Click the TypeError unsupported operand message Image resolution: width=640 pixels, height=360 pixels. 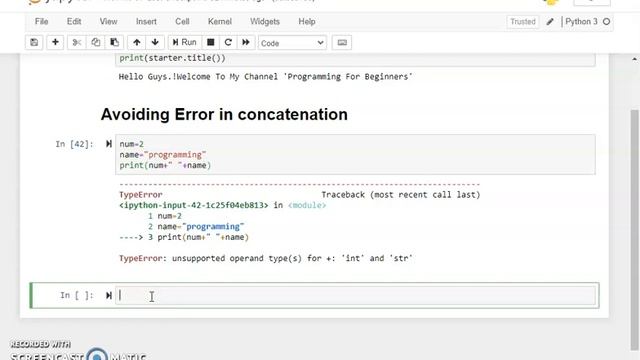[x=266, y=258]
